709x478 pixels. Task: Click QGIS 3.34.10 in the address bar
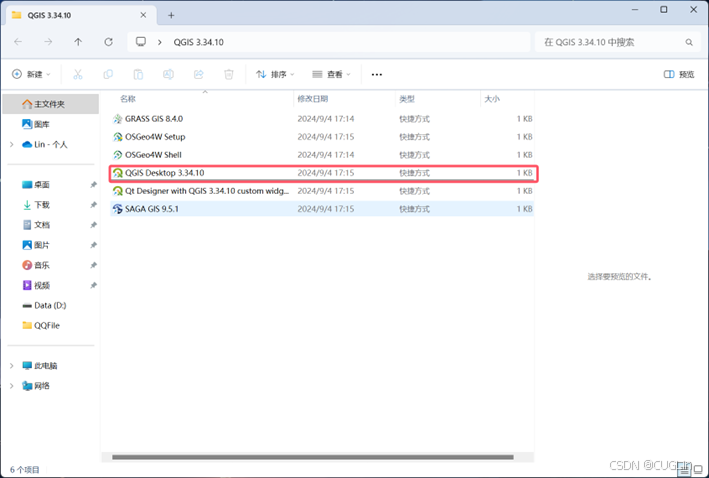click(x=199, y=42)
